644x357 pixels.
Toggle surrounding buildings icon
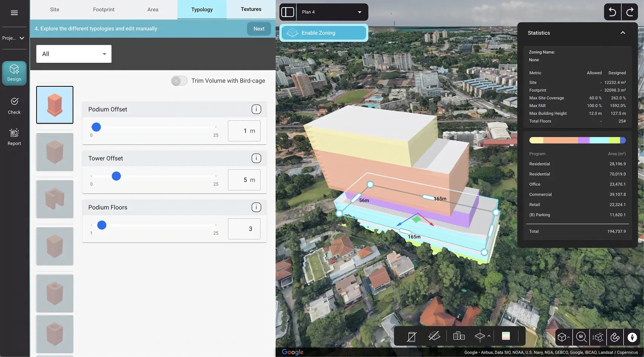click(x=459, y=336)
